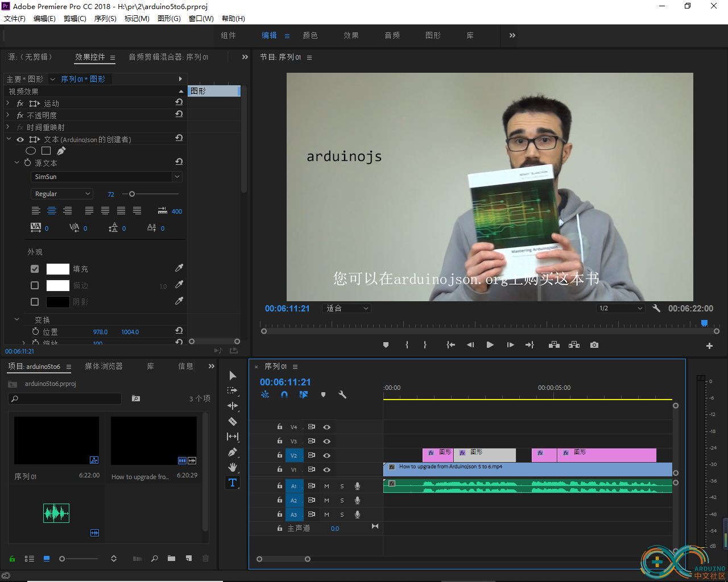The image size is (728, 582).
Task: Select the Pen tool in tools panel
Action: tap(233, 452)
